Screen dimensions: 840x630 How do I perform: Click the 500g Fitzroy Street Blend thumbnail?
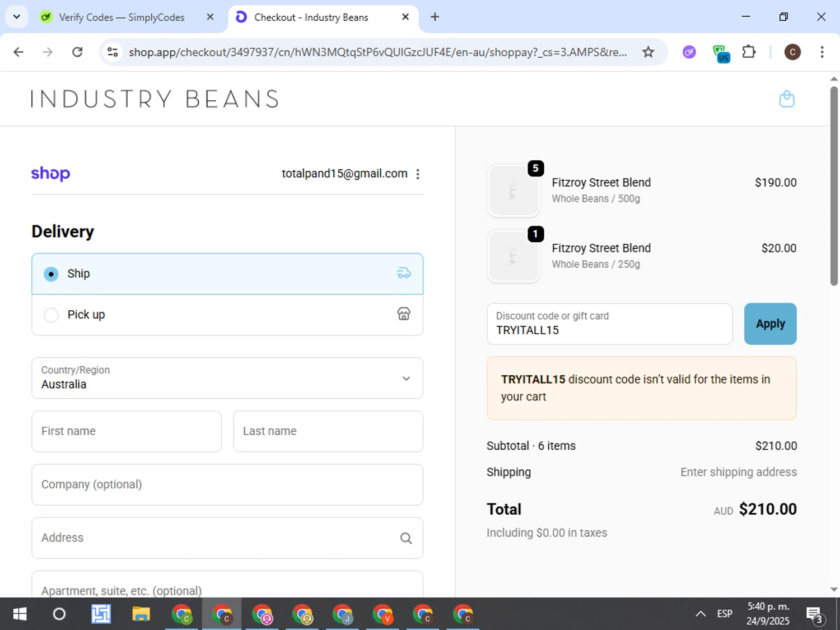point(514,191)
